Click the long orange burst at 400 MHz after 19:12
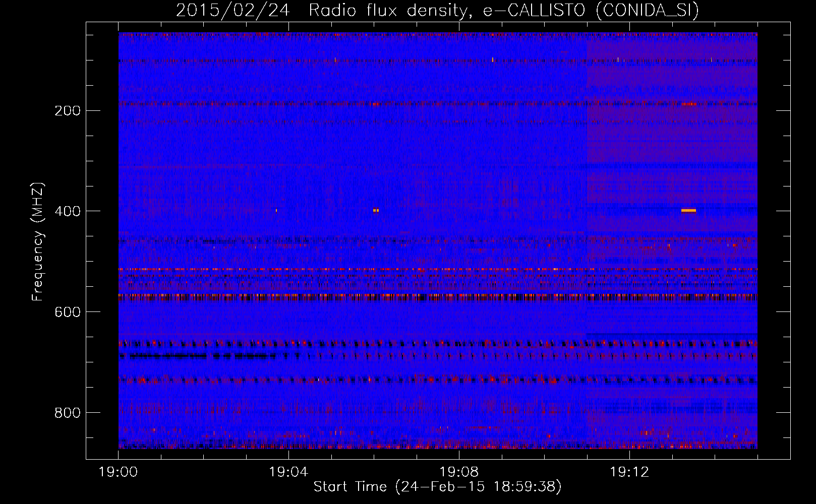 [688, 211]
